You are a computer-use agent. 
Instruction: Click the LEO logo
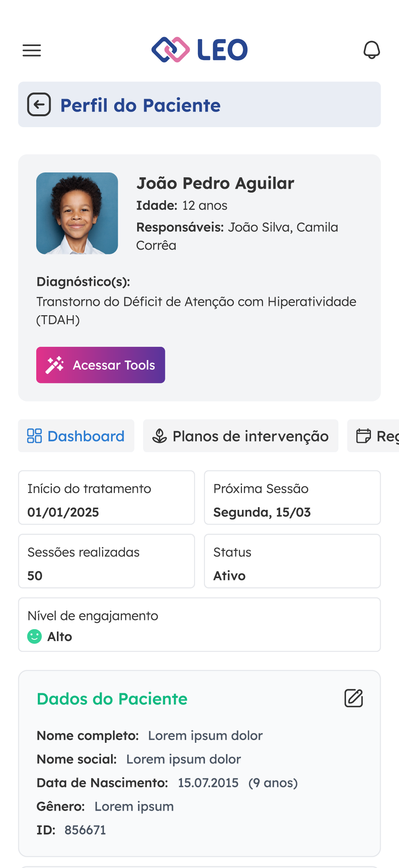(199, 50)
